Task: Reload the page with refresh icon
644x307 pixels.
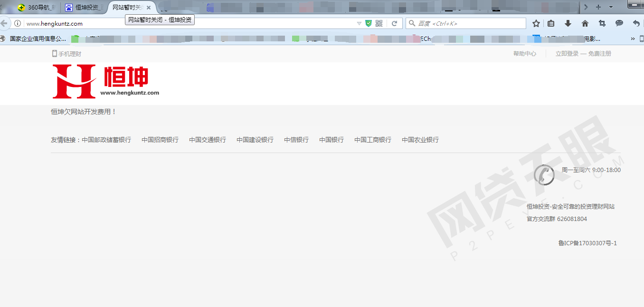Action: pos(394,23)
